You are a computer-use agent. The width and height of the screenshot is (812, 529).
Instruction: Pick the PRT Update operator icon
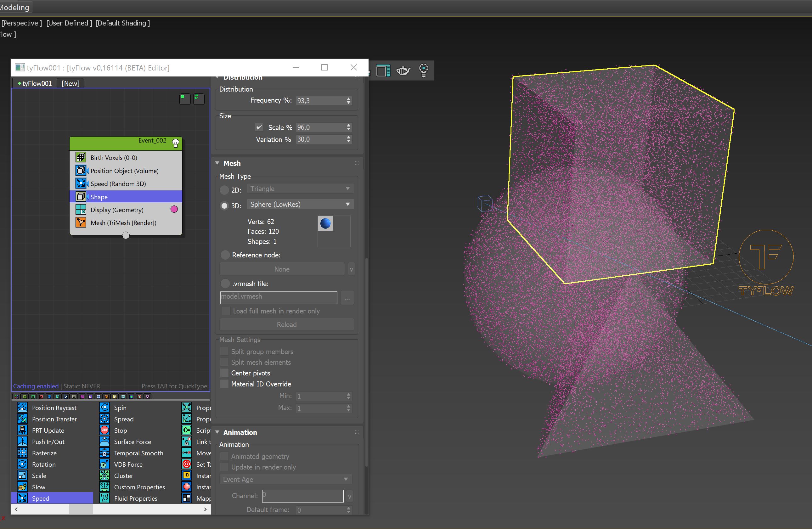22,430
